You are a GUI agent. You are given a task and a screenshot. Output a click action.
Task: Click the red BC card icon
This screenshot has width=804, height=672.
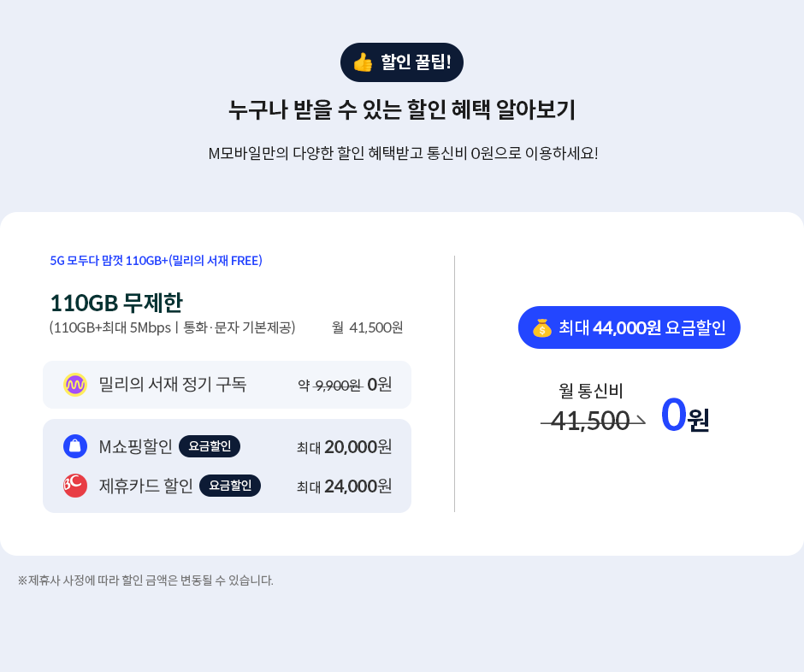pyautogui.click(x=75, y=486)
